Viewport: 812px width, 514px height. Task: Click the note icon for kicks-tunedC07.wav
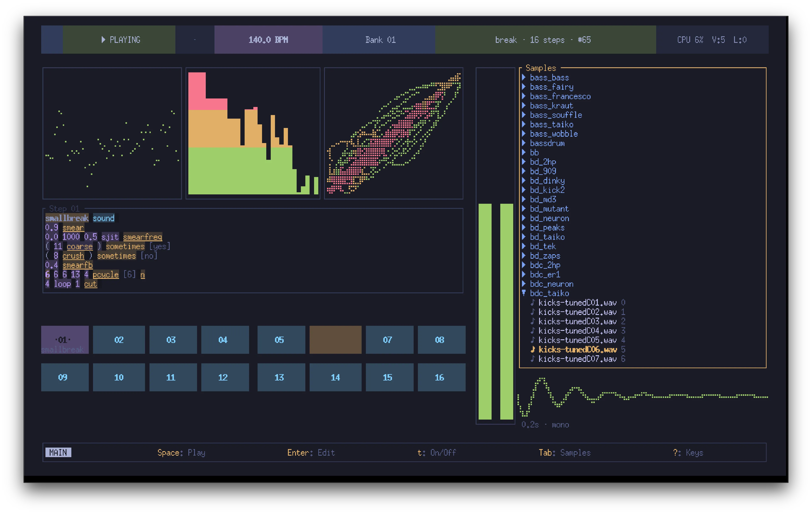(x=533, y=359)
